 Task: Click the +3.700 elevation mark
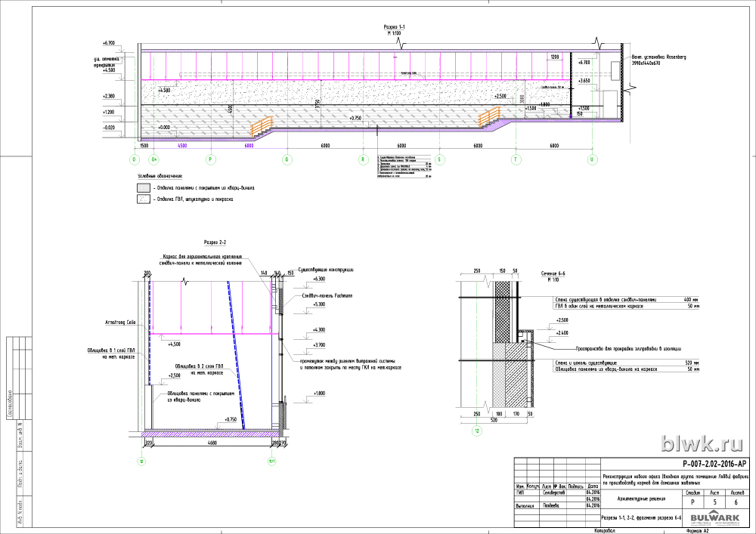pos(319,344)
